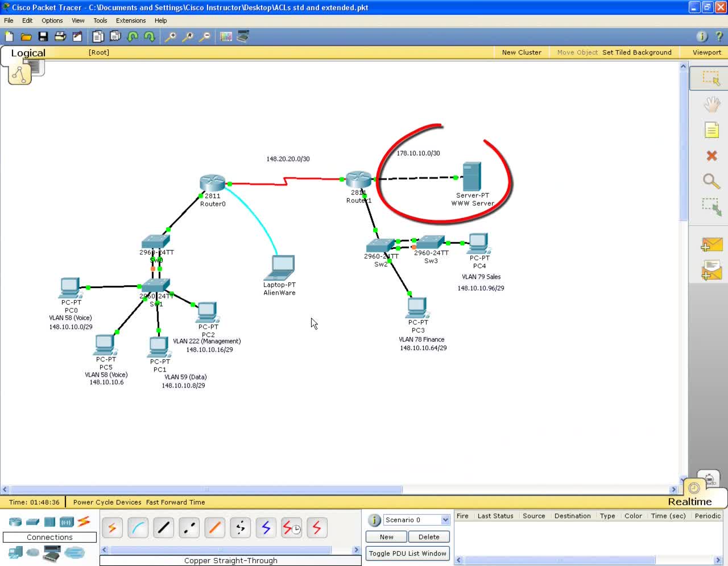Image resolution: width=728 pixels, height=566 pixels.
Task: Save the network with the floppy icon
Action: (x=43, y=36)
